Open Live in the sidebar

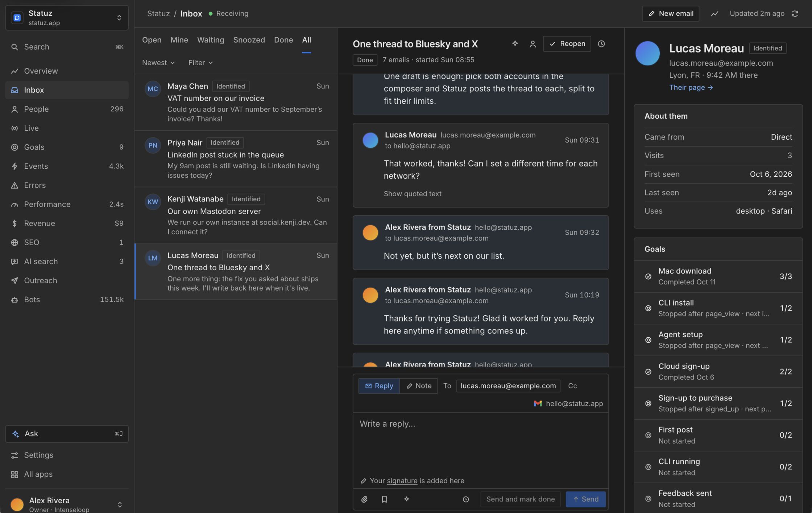[67, 128]
